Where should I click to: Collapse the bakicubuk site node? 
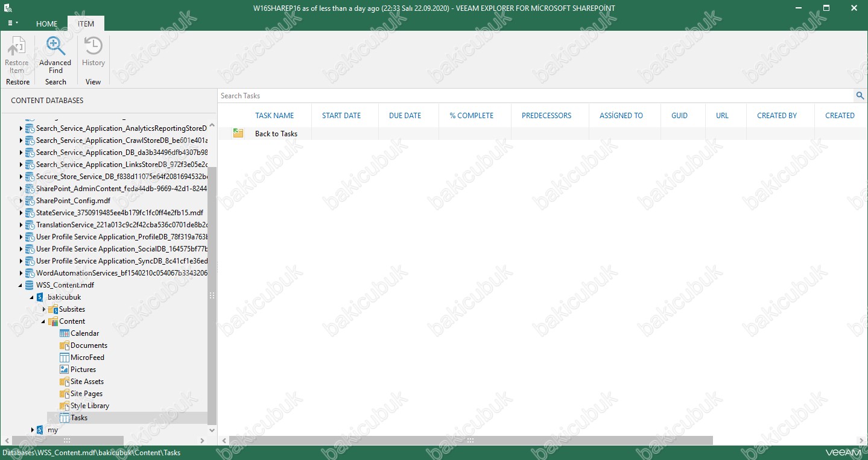pyautogui.click(x=32, y=297)
